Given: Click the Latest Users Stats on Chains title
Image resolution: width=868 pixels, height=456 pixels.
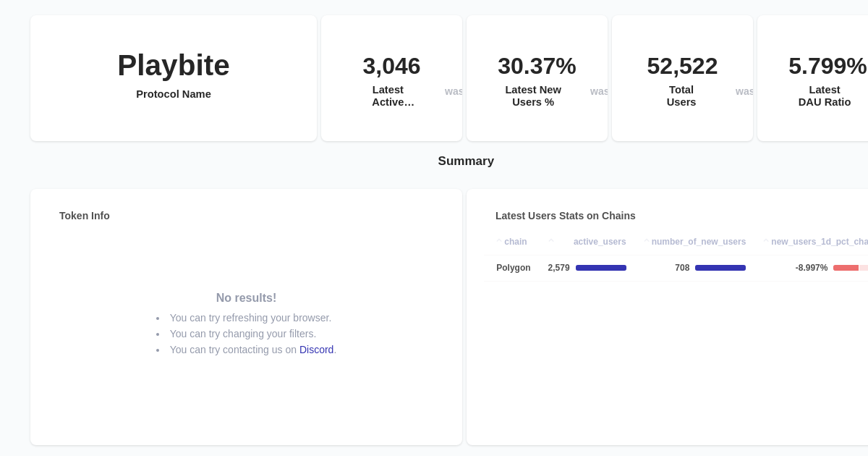Looking at the screenshot, I should pyautogui.click(x=566, y=216).
